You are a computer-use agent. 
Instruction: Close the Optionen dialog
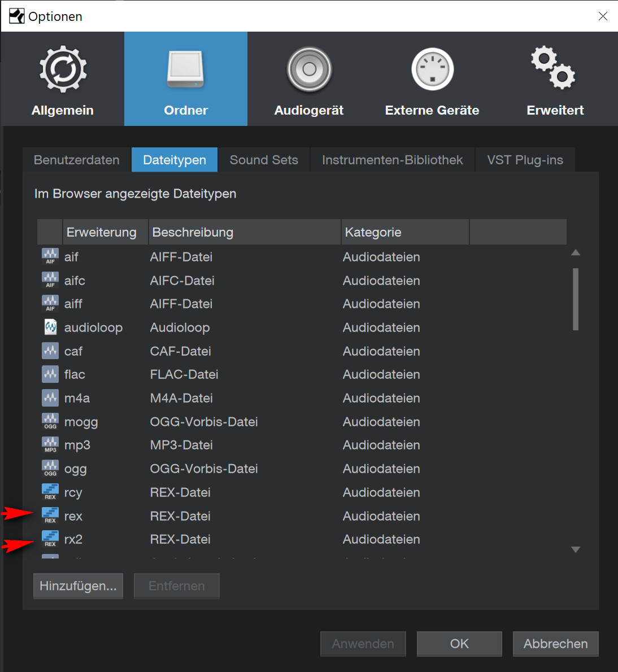coord(603,16)
